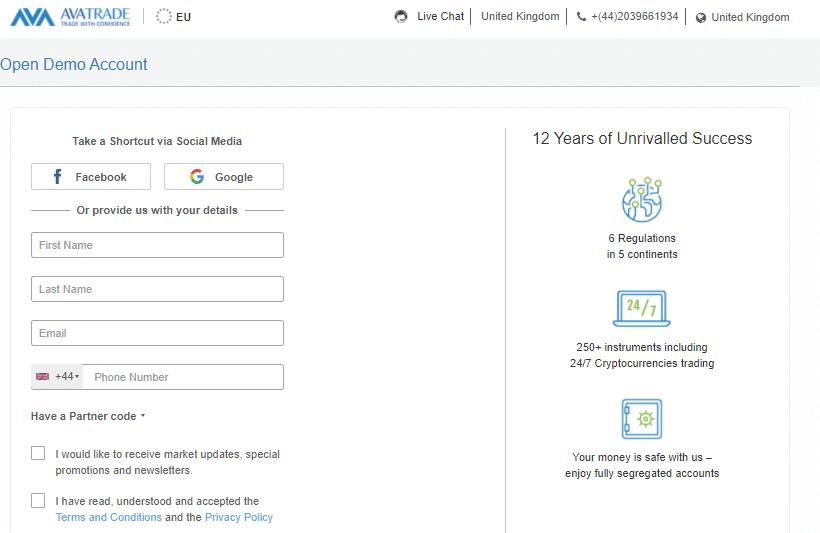Image resolution: width=820 pixels, height=533 pixels.
Task: Sign up with the Facebook button
Action: point(91,177)
